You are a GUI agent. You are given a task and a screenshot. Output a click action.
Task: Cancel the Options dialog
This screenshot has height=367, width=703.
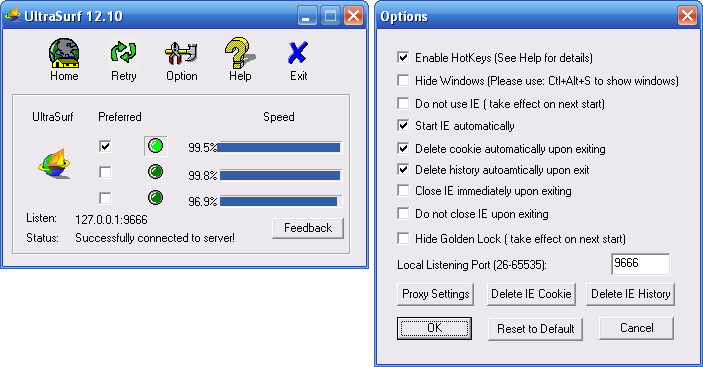coord(636,328)
